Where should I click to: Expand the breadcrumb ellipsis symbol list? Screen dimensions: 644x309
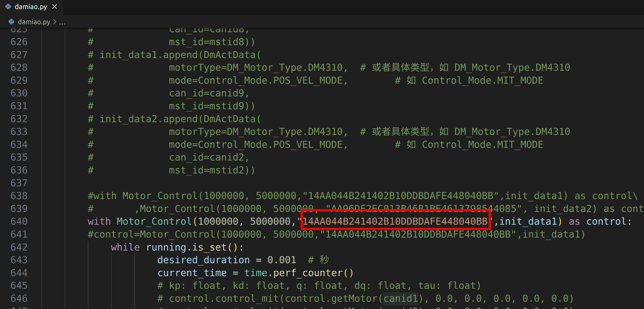(62, 22)
